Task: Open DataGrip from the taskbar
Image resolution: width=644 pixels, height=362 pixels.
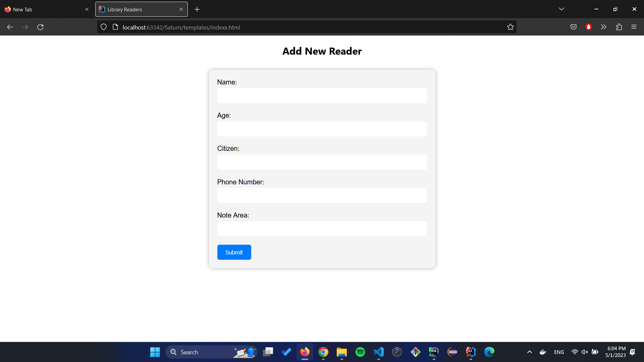Action: pyautogui.click(x=434, y=352)
